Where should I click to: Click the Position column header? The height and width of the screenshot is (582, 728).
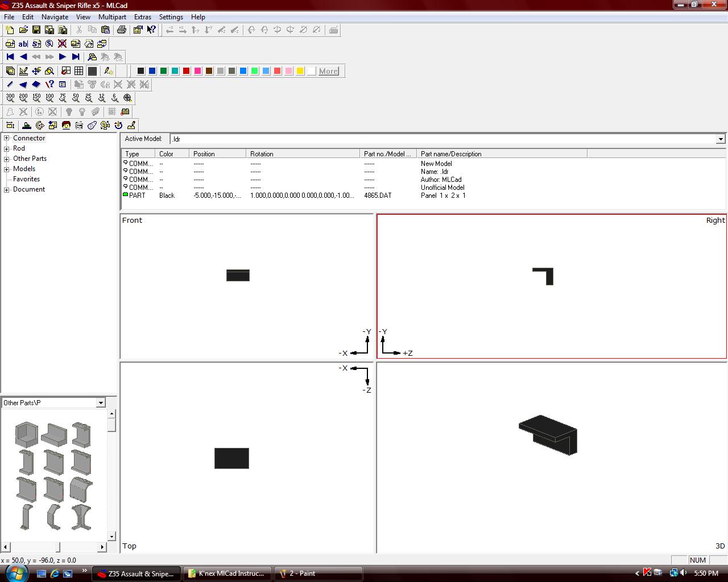click(x=218, y=154)
